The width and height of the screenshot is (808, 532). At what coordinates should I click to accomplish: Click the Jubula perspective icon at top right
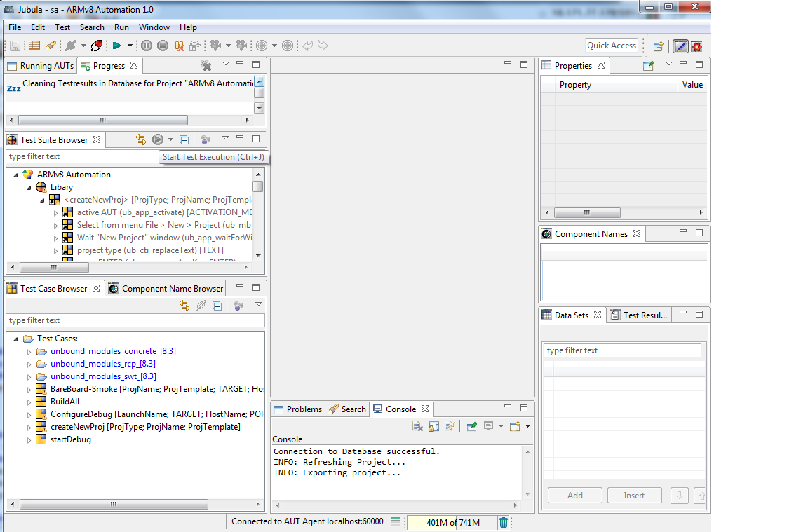point(681,46)
